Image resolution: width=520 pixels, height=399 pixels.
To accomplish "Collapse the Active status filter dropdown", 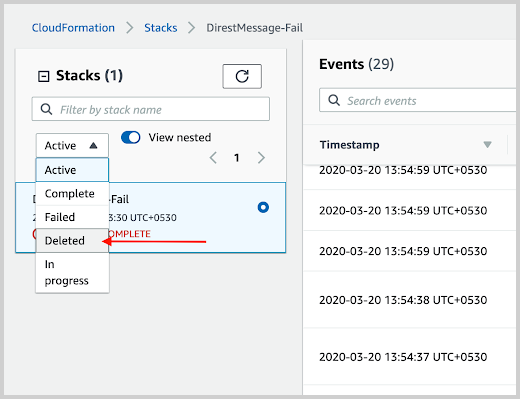I will 72,146.
